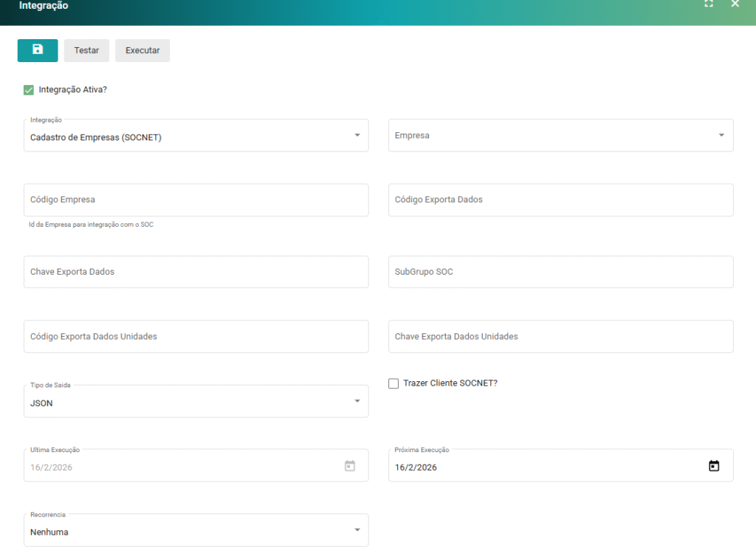The image size is (756, 554).
Task: Click the Código Exporta Dados field
Action: pyautogui.click(x=560, y=200)
